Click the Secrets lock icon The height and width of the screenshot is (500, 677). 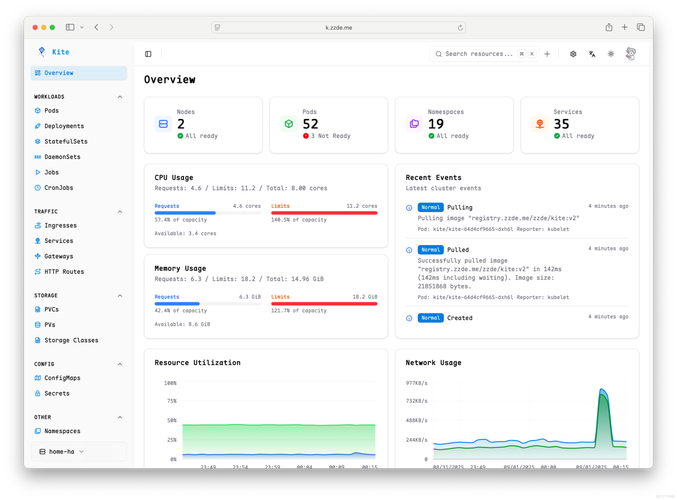[38, 393]
